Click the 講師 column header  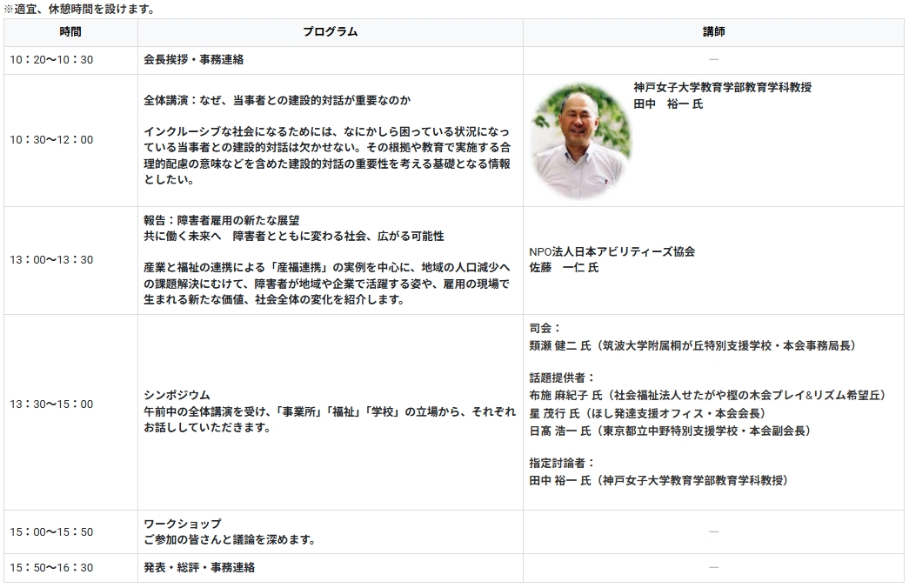[x=713, y=32]
